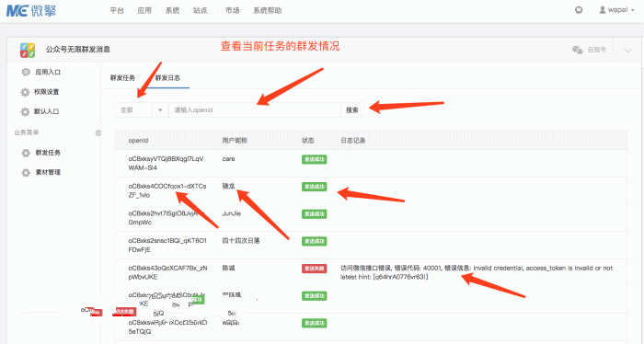Collapse the 业务菜单 section toggle

coord(98,133)
